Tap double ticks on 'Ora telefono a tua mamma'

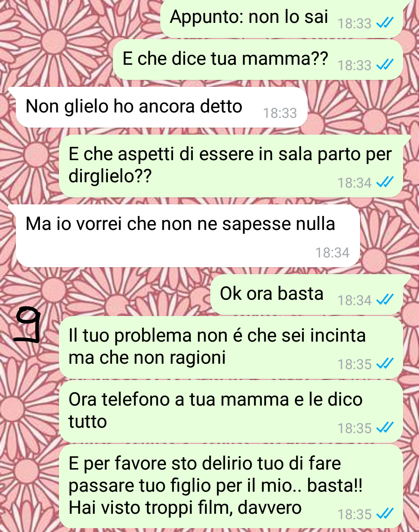click(x=385, y=428)
